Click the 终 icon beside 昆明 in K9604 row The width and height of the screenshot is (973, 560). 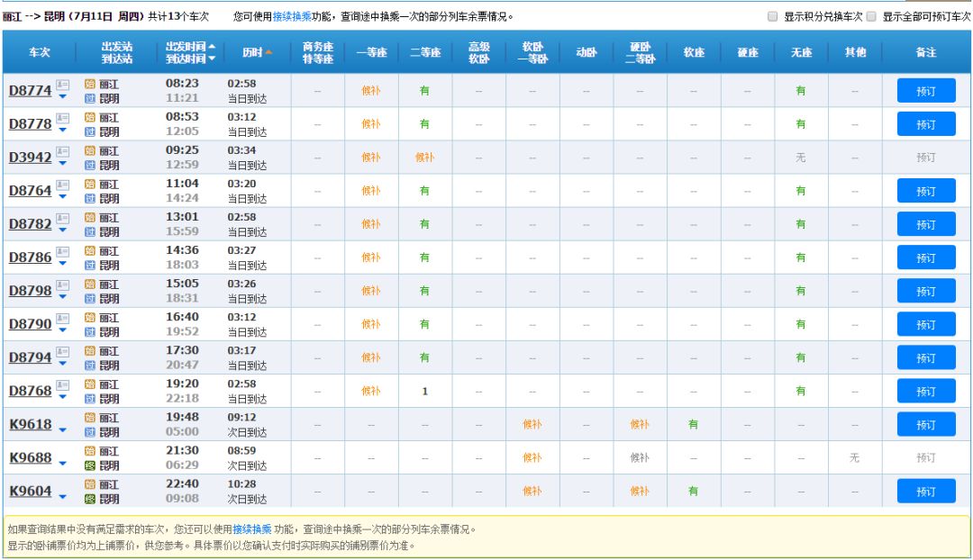pos(87,497)
